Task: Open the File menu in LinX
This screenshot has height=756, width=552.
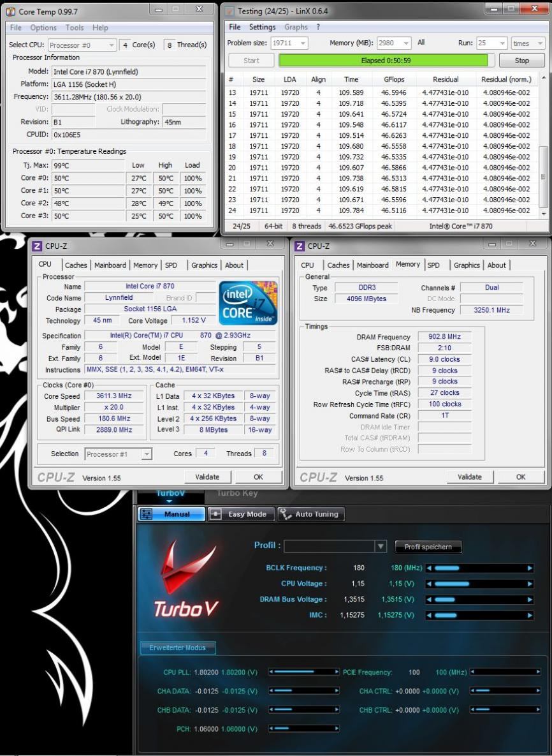Action: coord(235,27)
